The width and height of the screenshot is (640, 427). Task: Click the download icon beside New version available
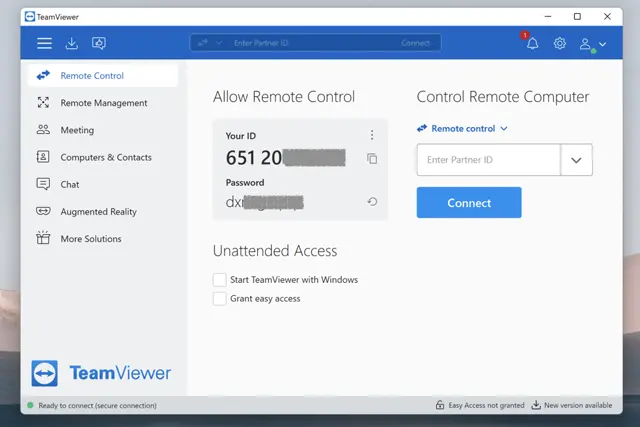[x=536, y=405]
